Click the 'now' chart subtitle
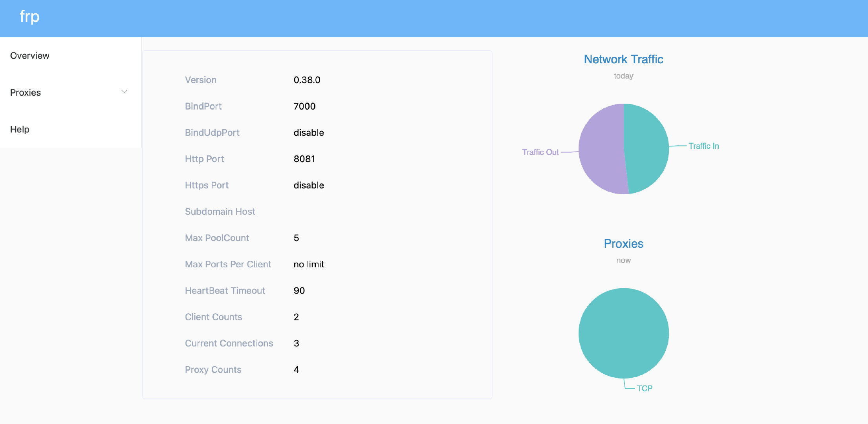This screenshot has width=868, height=424. (x=623, y=260)
